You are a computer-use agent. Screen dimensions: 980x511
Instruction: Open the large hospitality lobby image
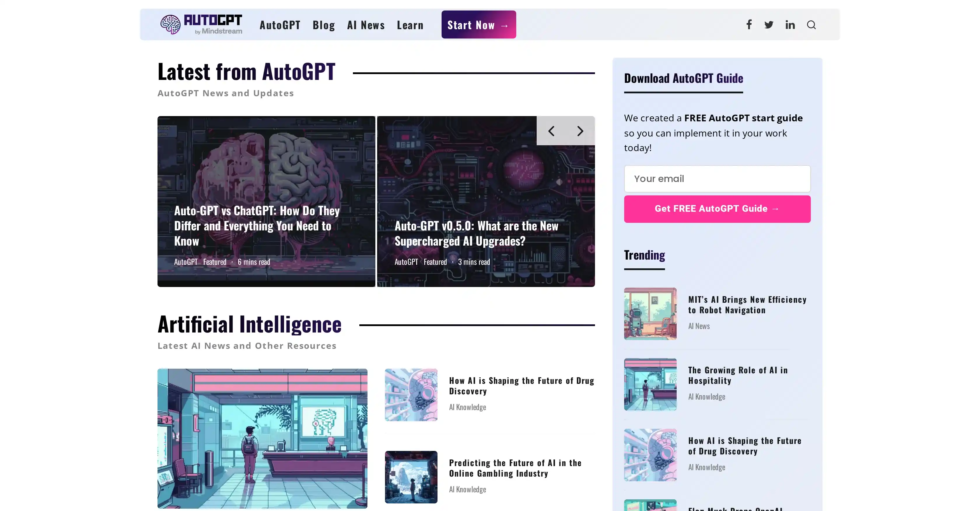point(262,438)
